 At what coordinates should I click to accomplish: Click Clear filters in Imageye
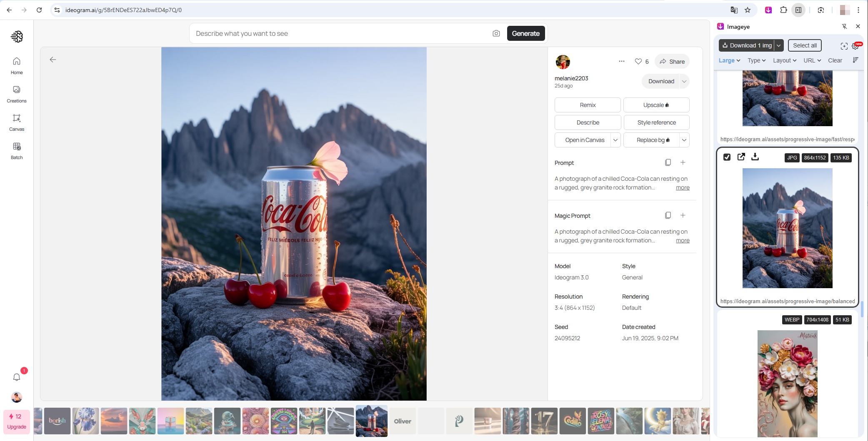[x=835, y=60]
